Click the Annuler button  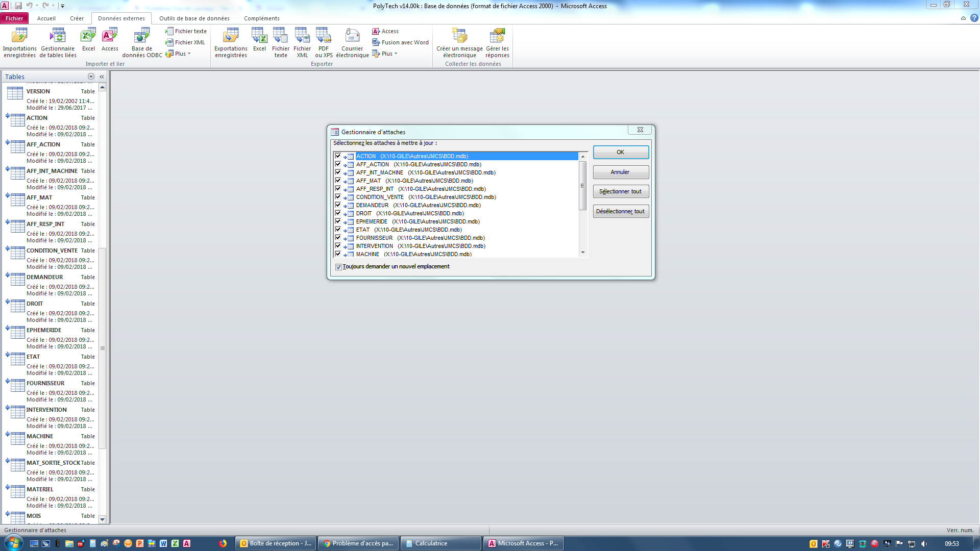click(620, 171)
